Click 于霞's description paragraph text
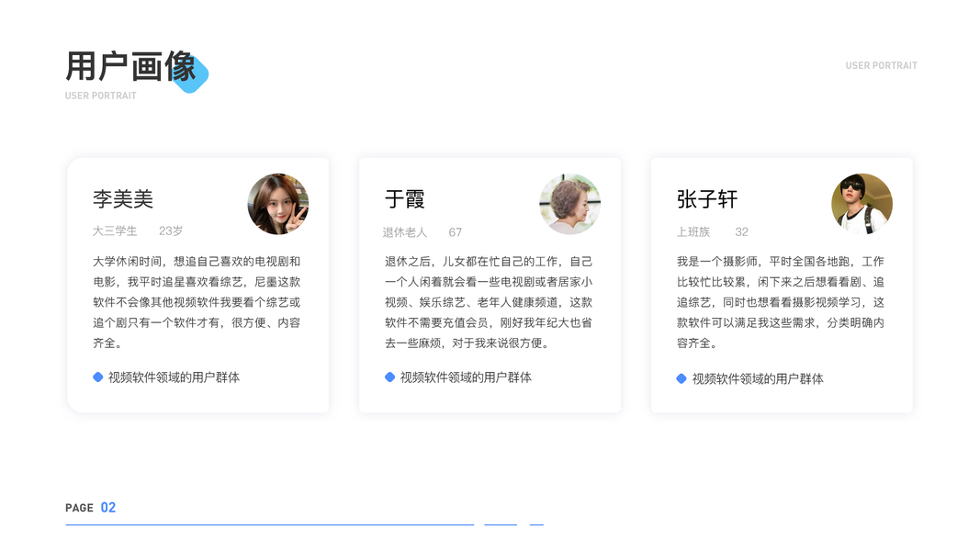 (489, 302)
